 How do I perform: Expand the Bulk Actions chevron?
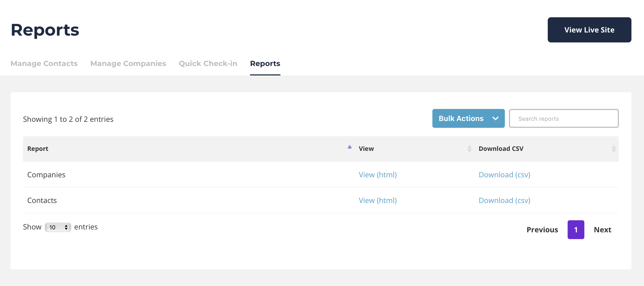[x=495, y=119]
